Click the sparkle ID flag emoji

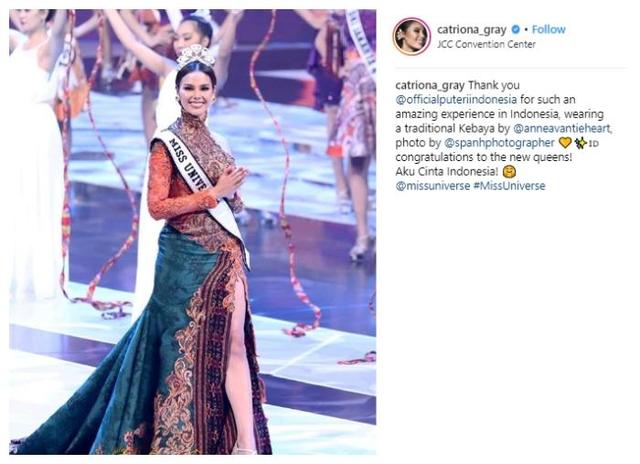(x=586, y=143)
